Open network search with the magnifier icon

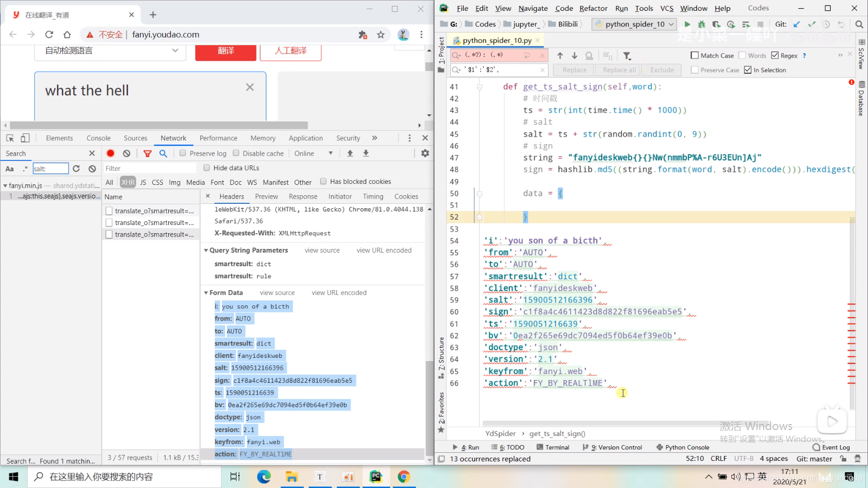[x=163, y=153]
